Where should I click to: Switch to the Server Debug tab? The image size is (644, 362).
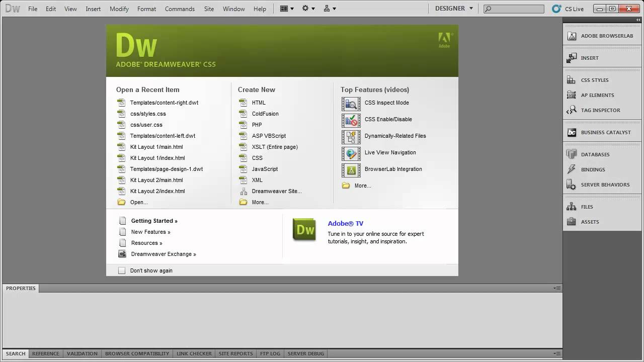point(306,353)
